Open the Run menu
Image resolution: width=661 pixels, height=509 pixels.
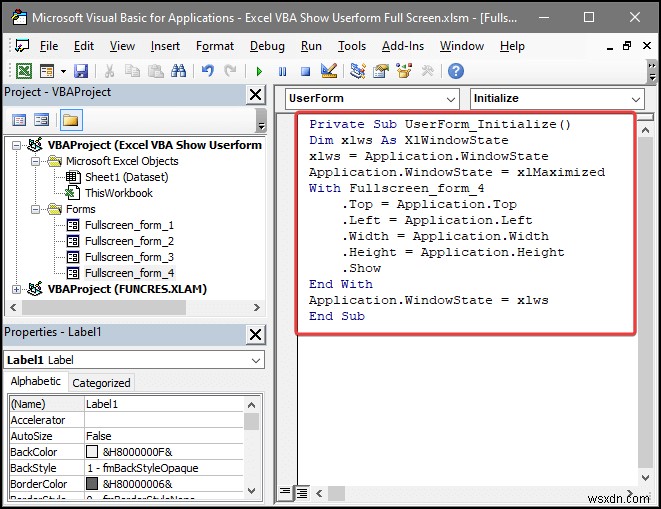pos(311,46)
